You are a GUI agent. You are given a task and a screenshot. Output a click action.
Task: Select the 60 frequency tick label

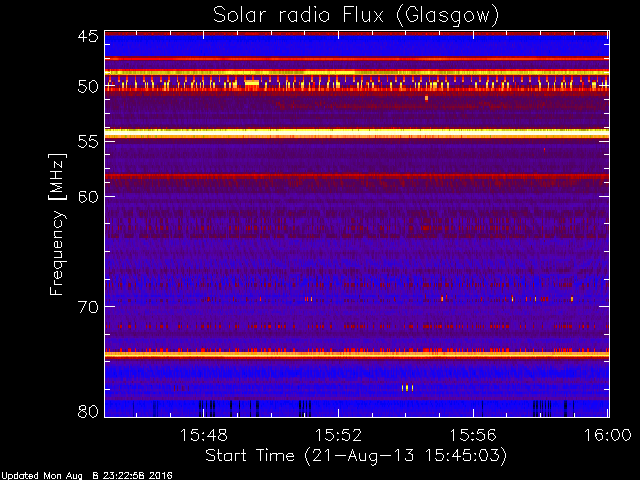[88, 197]
